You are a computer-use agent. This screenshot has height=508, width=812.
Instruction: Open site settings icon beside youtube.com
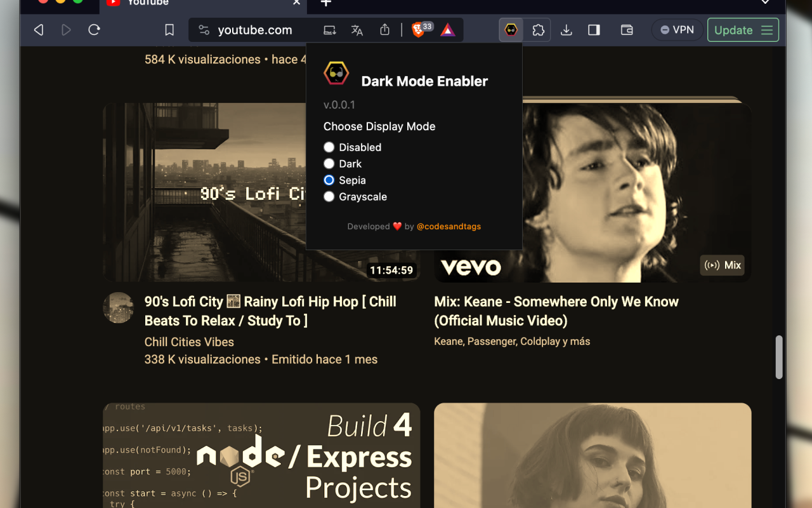[x=204, y=30]
